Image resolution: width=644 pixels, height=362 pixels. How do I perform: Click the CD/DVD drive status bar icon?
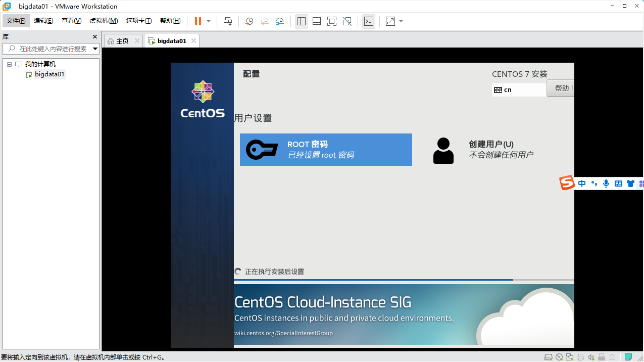(559, 357)
